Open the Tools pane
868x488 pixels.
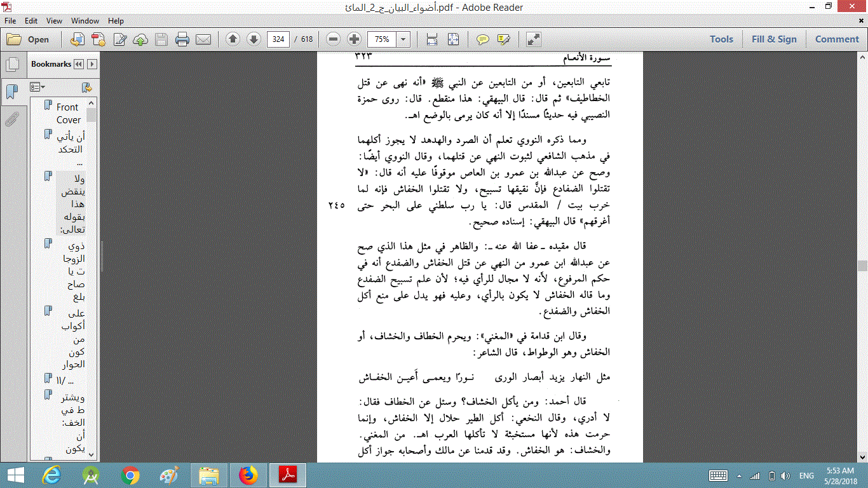tap(721, 39)
